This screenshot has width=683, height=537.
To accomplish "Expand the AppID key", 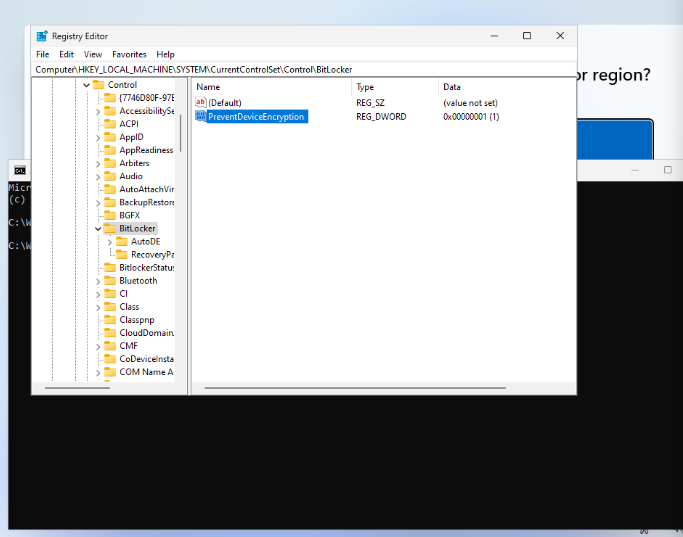I will (98, 138).
